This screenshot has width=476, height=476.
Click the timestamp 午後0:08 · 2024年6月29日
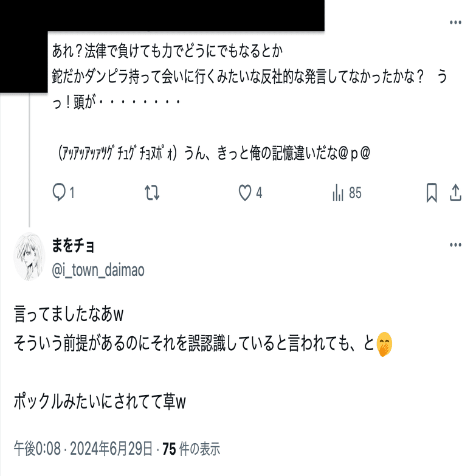pos(83,449)
